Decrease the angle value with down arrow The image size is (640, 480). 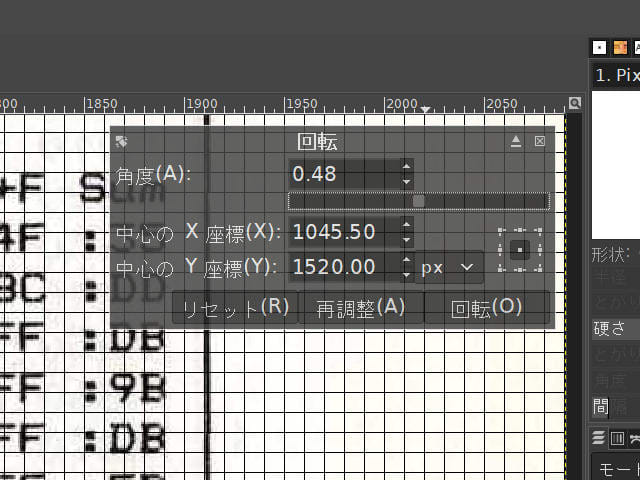tap(406, 181)
